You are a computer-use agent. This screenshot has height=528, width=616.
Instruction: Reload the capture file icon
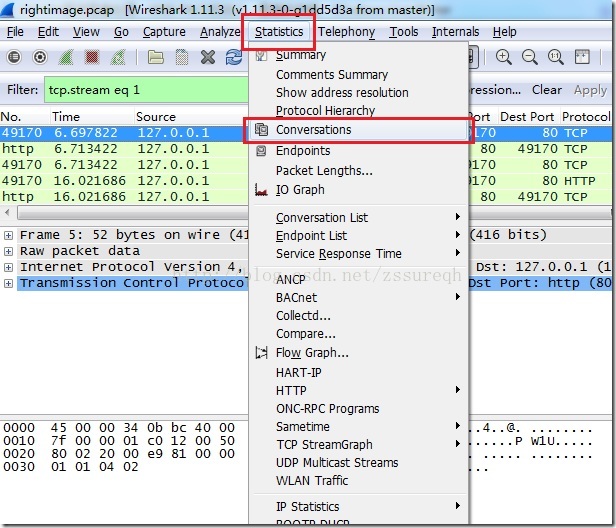[234, 57]
